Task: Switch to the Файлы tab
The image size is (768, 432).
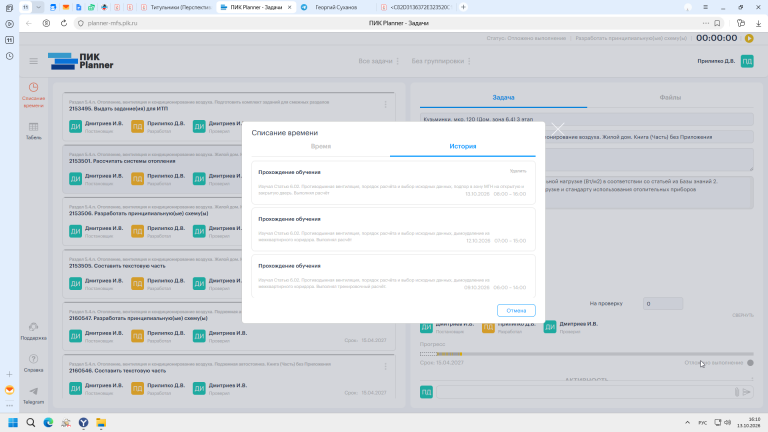Action: [x=670, y=97]
